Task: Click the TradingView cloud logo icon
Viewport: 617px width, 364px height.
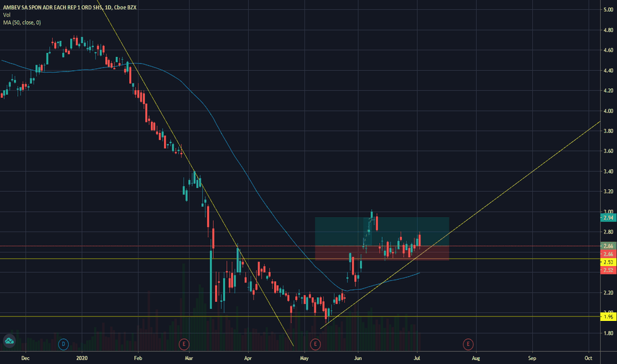Action: [9, 341]
